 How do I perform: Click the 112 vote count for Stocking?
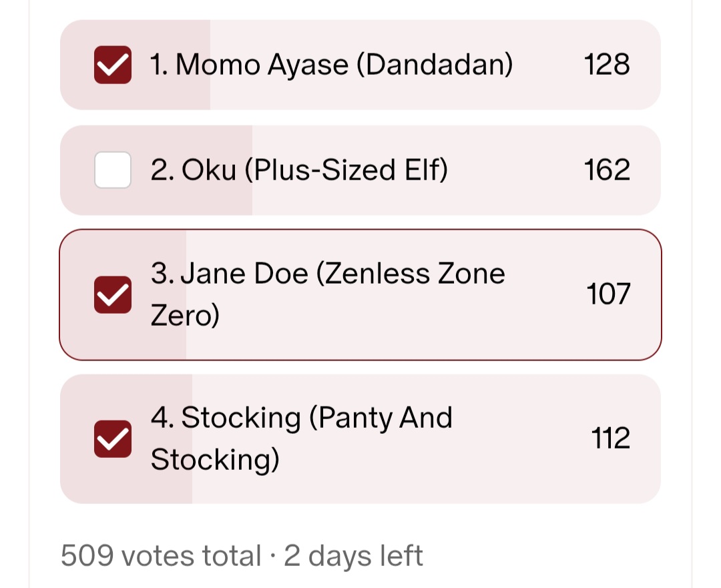610,438
